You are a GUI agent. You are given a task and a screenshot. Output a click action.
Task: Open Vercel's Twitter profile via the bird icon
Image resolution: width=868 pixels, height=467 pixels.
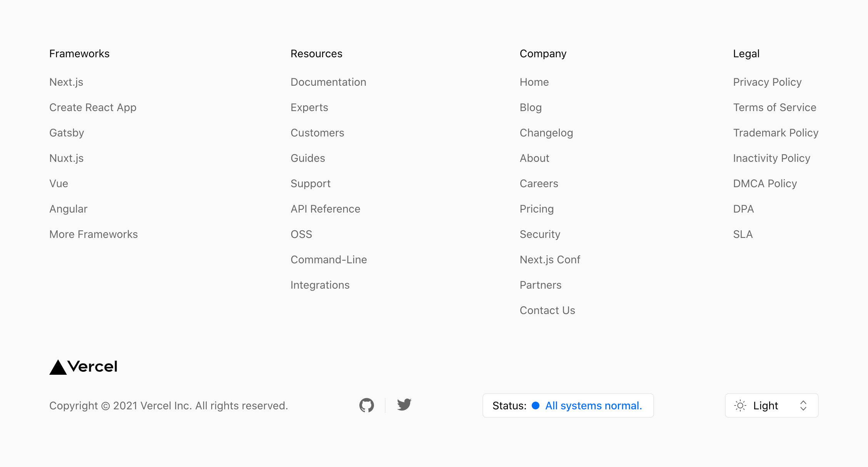click(x=404, y=405)
